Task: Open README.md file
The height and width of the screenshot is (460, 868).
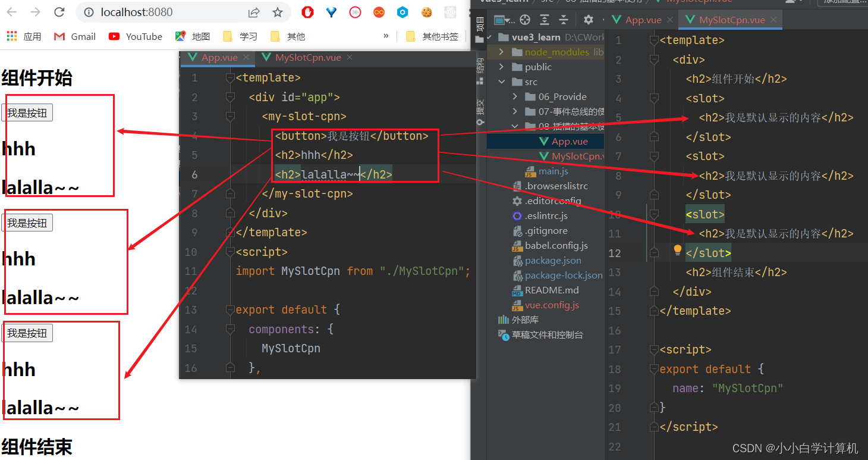Action: coord(546,290)
